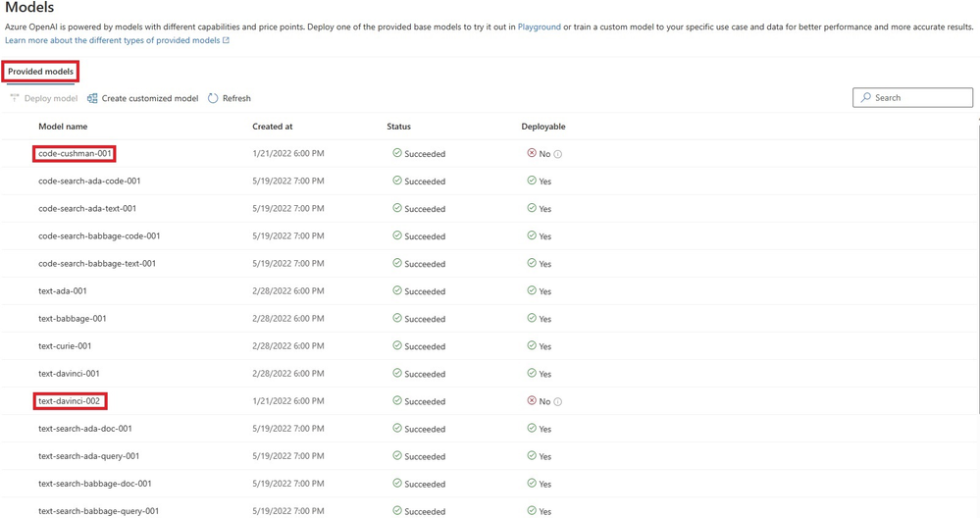The width and height of the screenshot is (980, 518).
Task: Click the info icon beside code-cushman-001 No
Action: tap(558, 154)
